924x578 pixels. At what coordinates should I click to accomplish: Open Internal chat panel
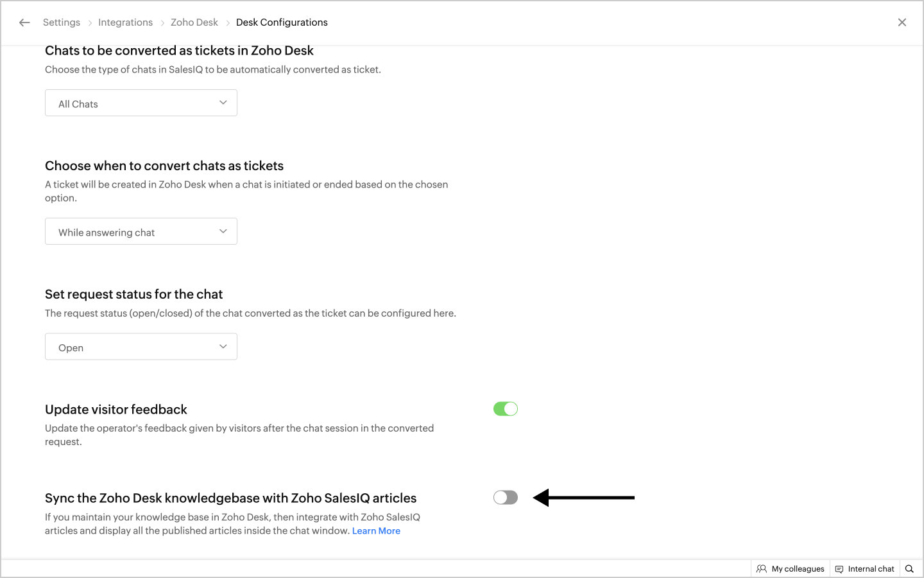click(871, 568)
